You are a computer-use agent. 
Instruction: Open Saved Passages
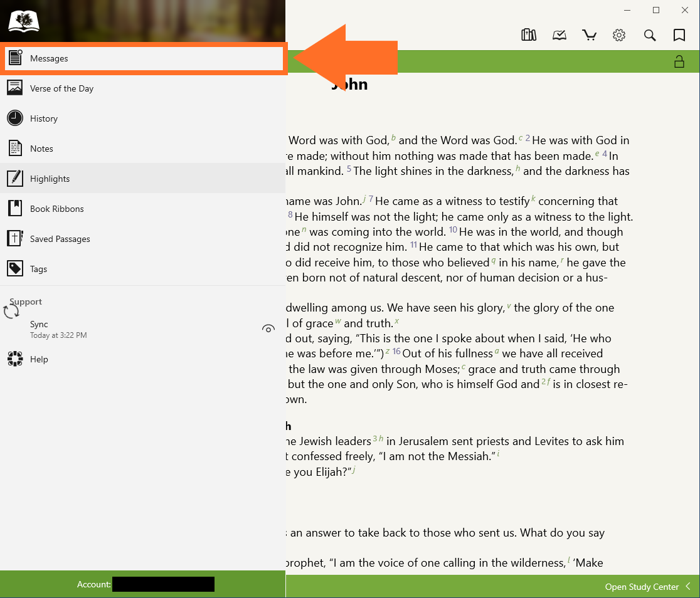coord(143,239)
